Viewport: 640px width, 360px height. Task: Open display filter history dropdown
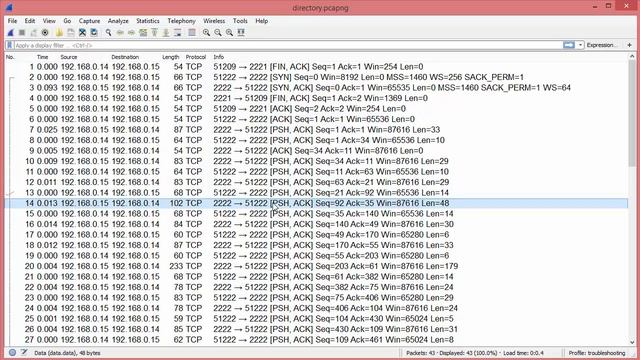(580, 45)
